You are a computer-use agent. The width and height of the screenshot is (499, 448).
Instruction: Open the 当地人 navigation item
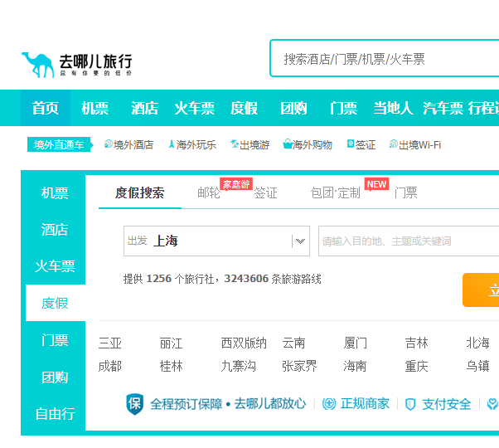tap(393, 108)
